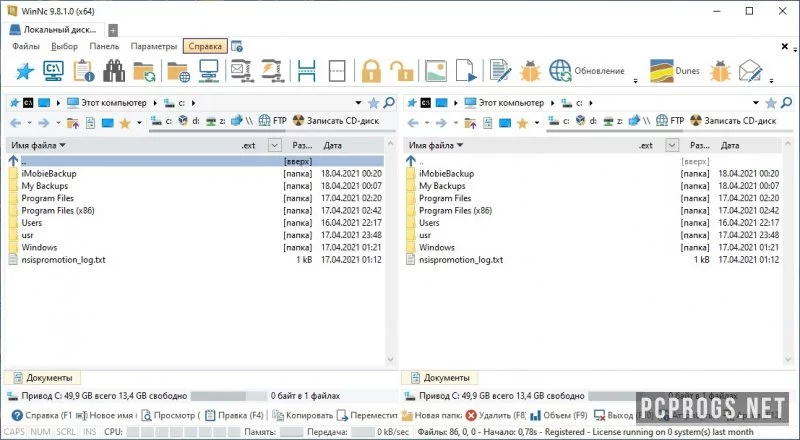Image resolution: width=800 pixels, height=440 pixels.
Task: Add a new tab with plus button
Action: click(x=113, y=30)
